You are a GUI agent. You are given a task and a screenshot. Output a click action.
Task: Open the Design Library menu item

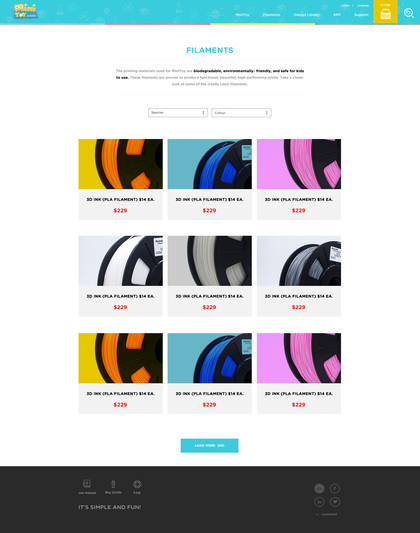(x=307, y=15)
